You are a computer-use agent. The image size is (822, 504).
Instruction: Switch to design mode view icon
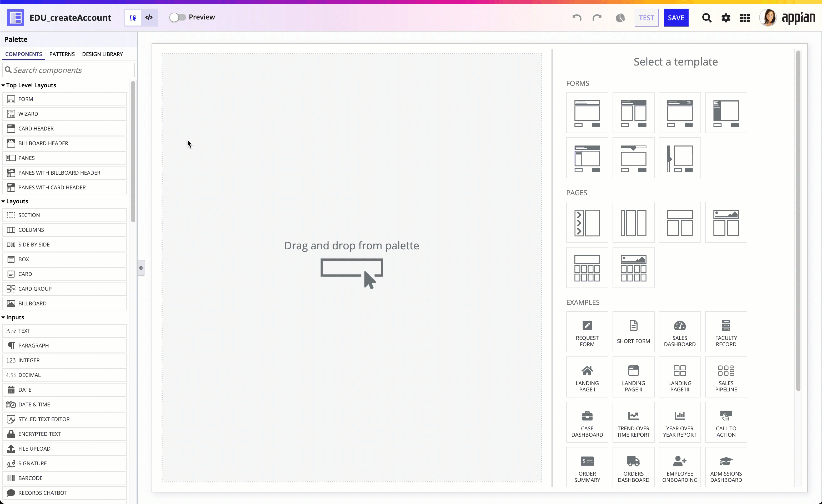[x=133, y=17]
